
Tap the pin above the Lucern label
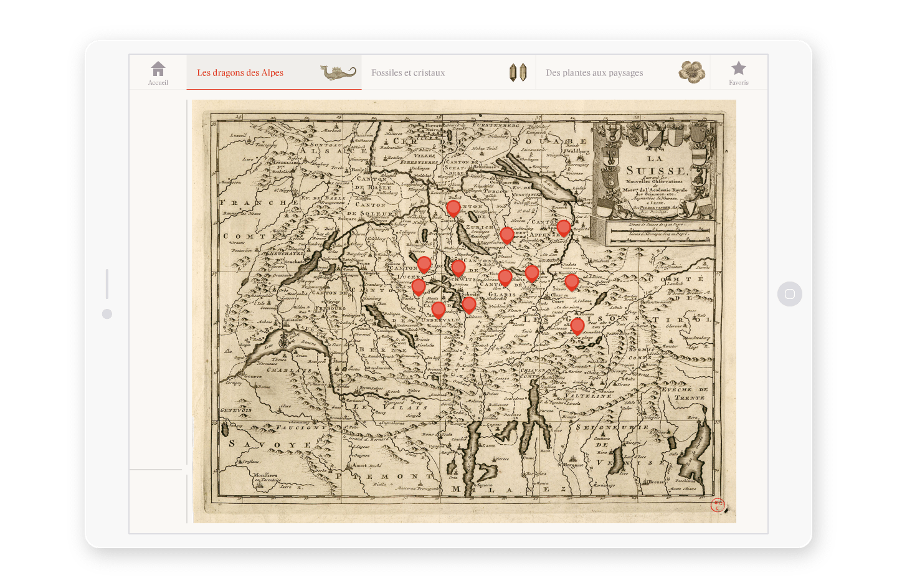(x=424, y=265)
